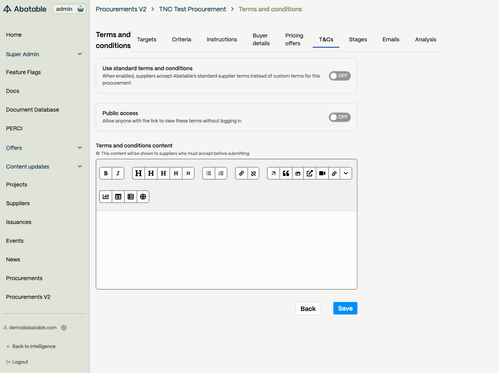This screenshot has width=499, height=373.
Task: Open News in the sidebar
Action: point(13,259)
